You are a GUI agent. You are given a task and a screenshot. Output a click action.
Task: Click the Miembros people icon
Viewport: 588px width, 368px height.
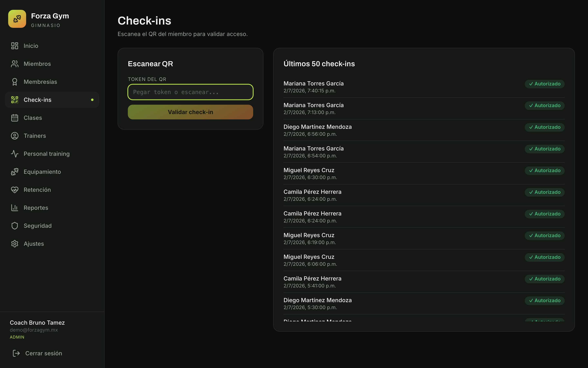[x=14, y=64]
